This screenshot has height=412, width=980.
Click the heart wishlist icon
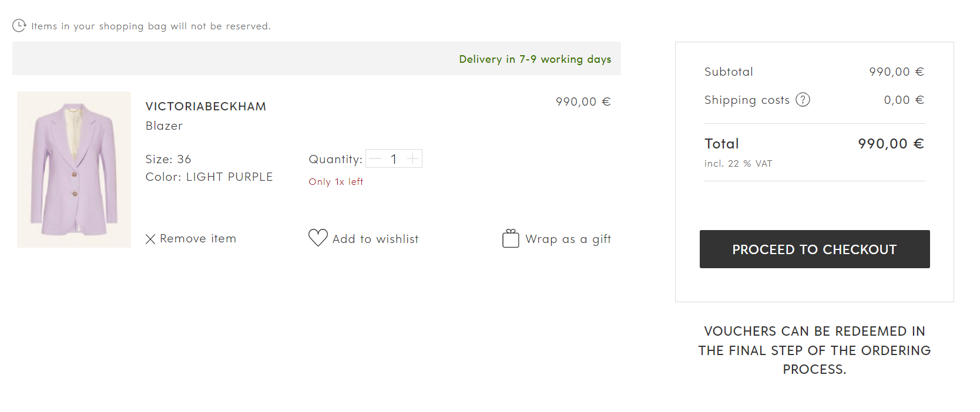click(318, 238)
